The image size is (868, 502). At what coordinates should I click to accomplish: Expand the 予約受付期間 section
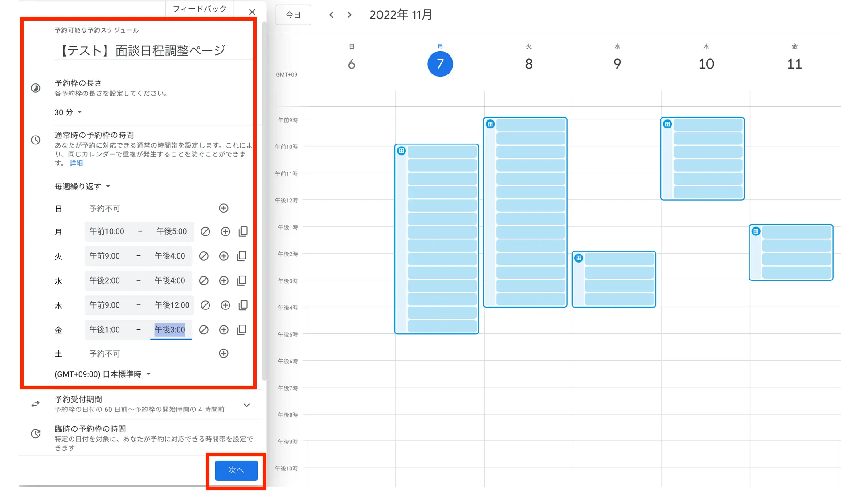pyautogui.click(x=246, y=405)
